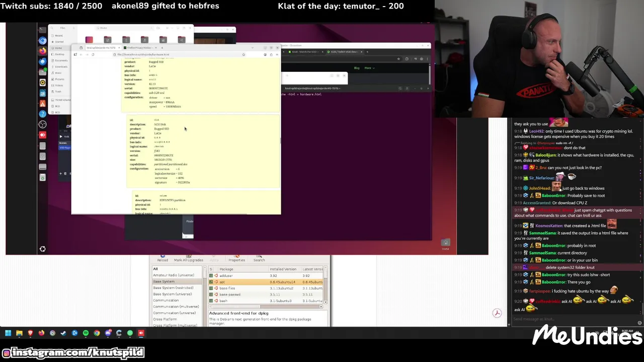Image resolution: width=644 pixels, height=362 pixels.
Task: Open the Help icon in the Ubuntu dock
Action: pos(43,114)
